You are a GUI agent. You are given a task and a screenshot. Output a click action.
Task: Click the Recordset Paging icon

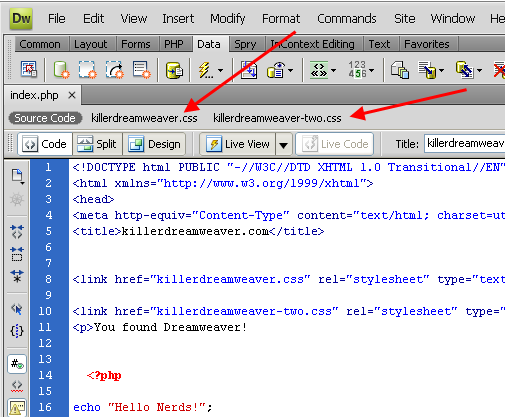coord(319,70)
